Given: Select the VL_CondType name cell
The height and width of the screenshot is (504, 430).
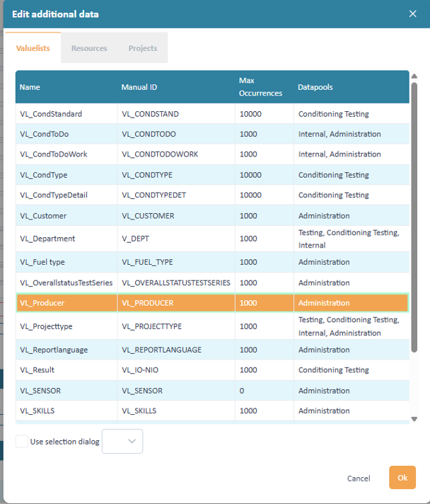Looking at the screenshot, I should click(66, 175).
